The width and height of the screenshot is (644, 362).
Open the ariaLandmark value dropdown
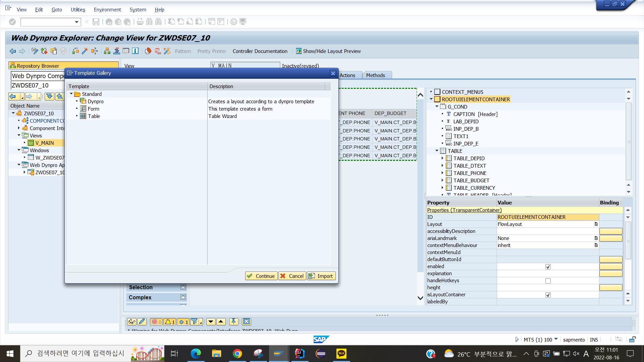point(596,238)
